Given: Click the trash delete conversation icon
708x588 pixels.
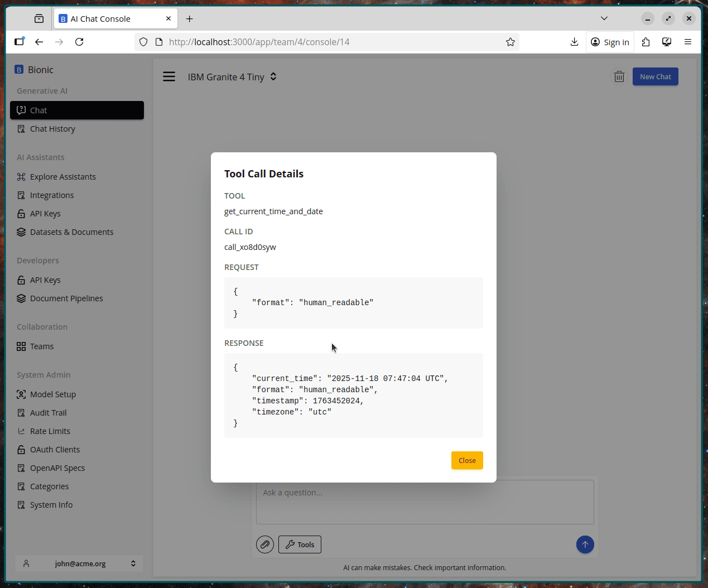Looking at the screenshot, I should pyautogui.click(x=619, y=77).
